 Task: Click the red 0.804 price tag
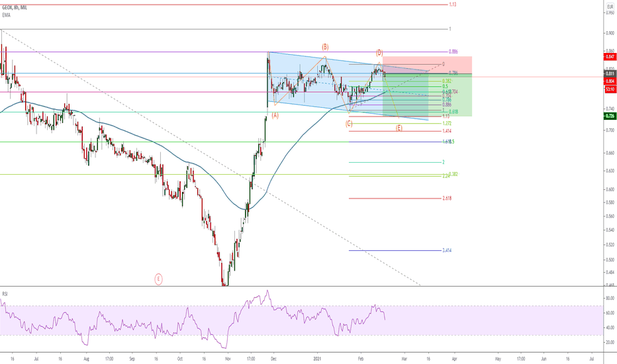[610, 81]
